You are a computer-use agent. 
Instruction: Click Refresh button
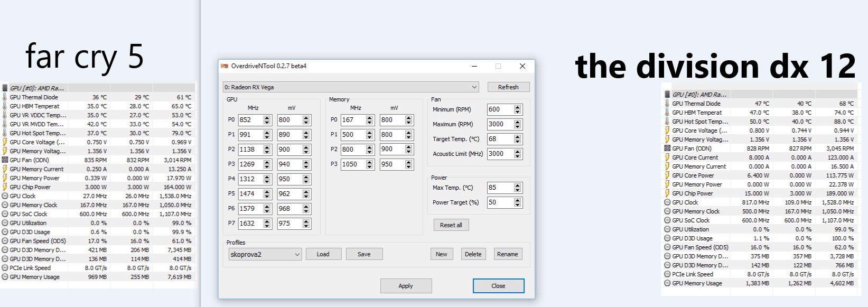pyautogui.click(x=508, y=87)
